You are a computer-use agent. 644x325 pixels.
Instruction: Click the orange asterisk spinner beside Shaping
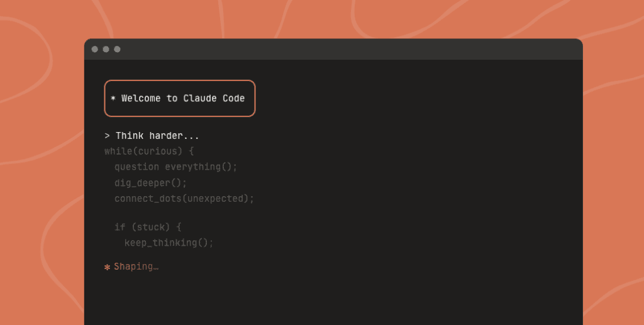[x=107, y=267]
